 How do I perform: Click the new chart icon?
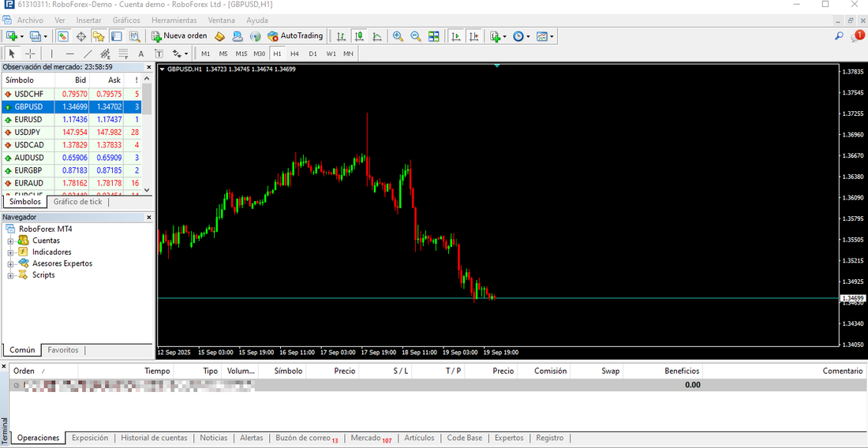click(10, 36)
